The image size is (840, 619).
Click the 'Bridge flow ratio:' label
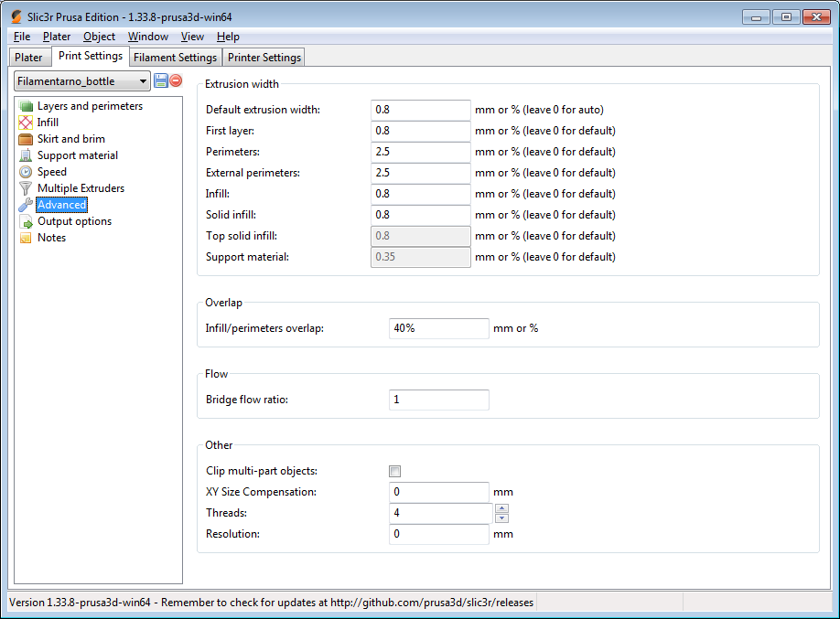click(247, 400)
